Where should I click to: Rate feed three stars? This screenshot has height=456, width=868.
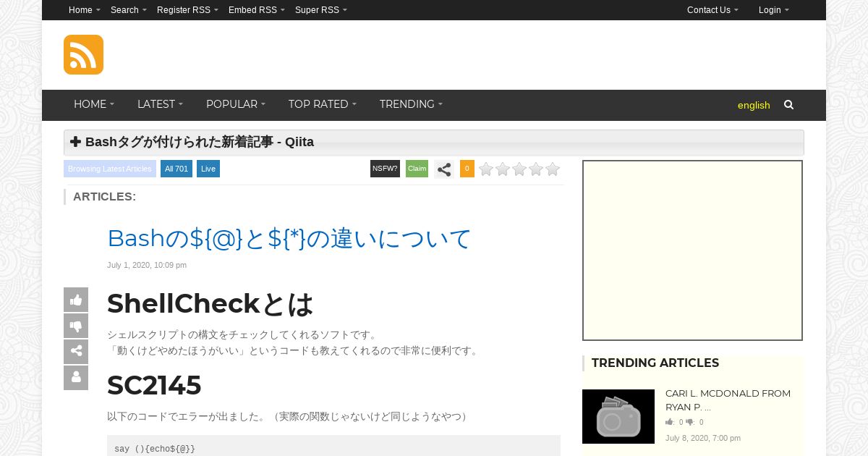pos(519,169)
